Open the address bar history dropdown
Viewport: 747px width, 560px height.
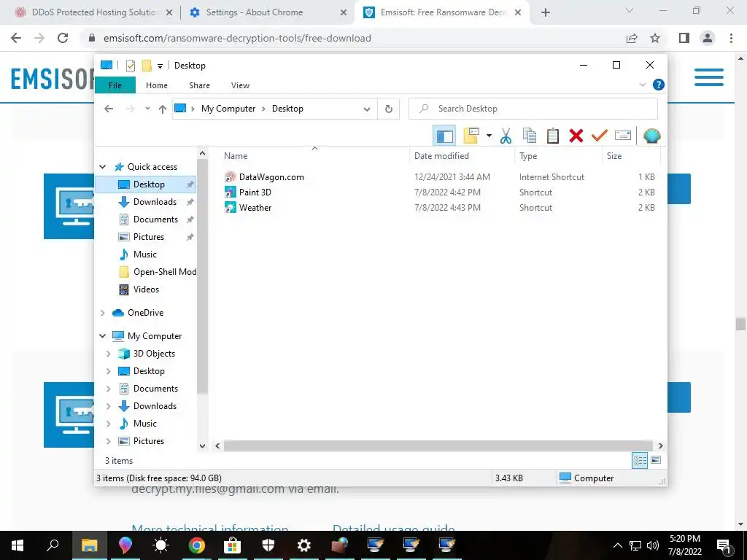367,109
